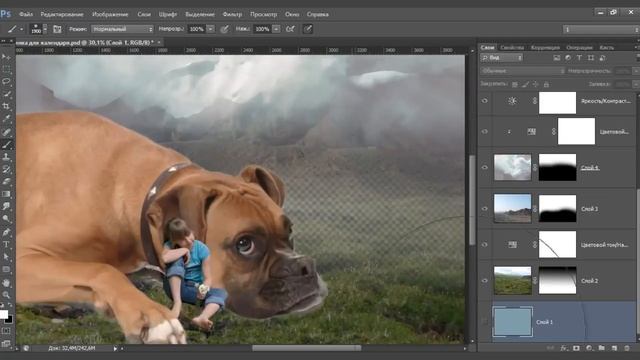Select the Path Selection tool
The image size is (640, 360).
click(x=6, y=257)
